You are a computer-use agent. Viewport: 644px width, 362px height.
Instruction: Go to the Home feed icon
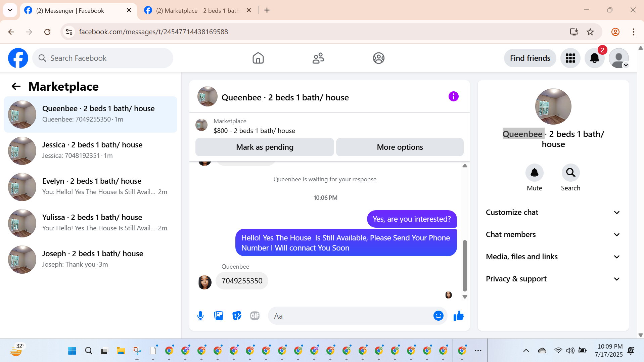coord(258,58)
